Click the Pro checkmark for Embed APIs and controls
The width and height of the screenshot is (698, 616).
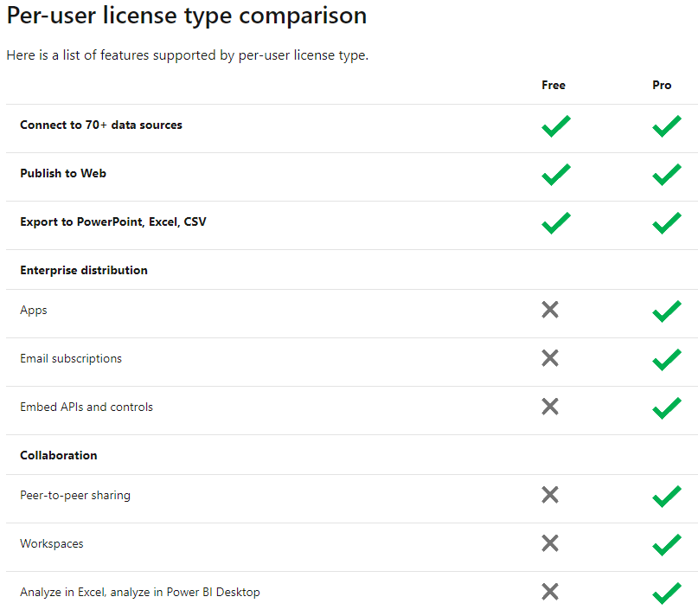667,408
